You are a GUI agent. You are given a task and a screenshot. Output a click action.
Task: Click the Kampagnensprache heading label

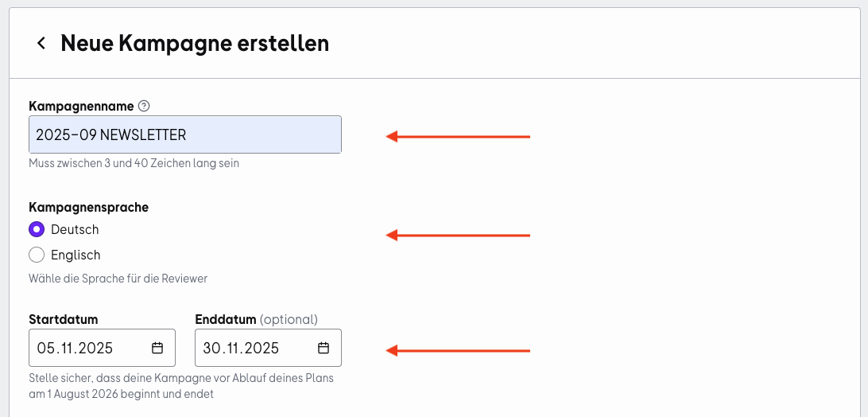click(x=88, y=208)
